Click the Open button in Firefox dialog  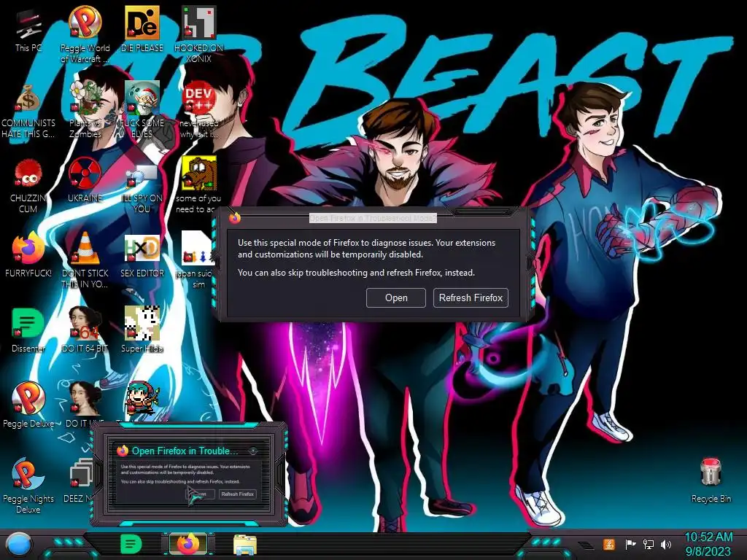[396, 297]
